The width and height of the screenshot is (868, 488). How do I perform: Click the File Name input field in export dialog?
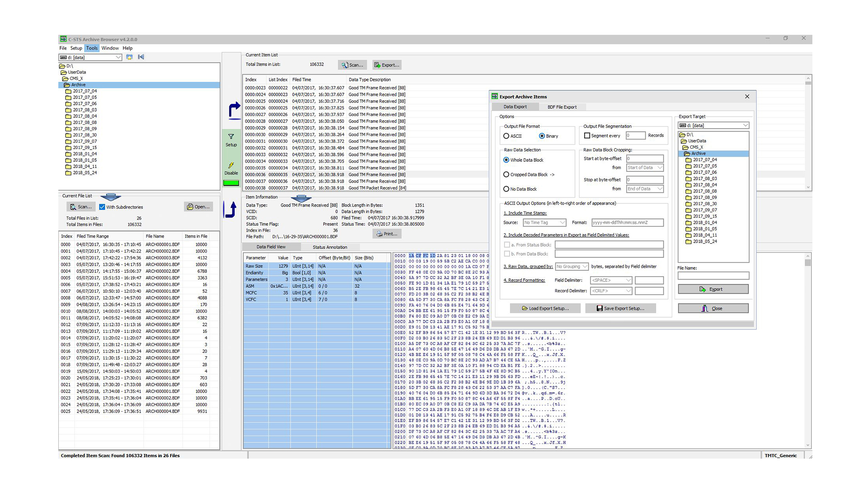713,276
